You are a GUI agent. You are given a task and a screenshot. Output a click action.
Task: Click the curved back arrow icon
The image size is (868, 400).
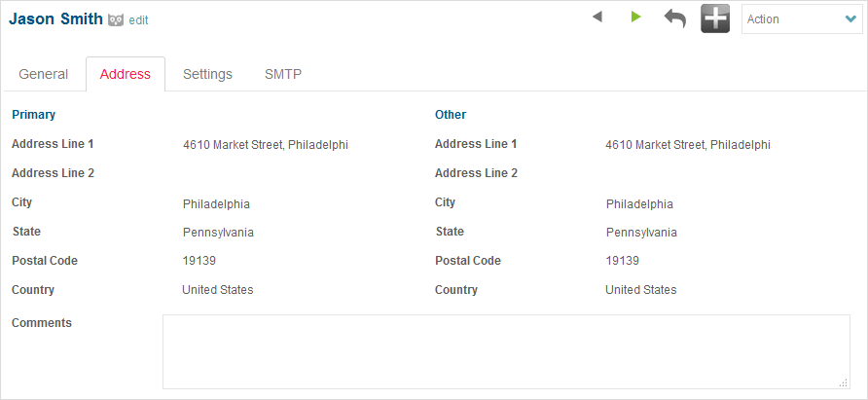674,18
